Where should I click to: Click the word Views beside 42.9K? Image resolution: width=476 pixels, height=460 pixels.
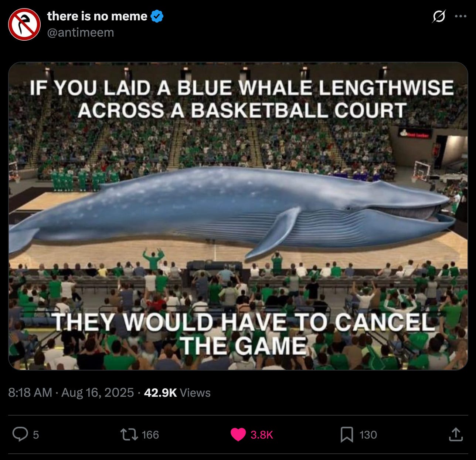(195, 392)
